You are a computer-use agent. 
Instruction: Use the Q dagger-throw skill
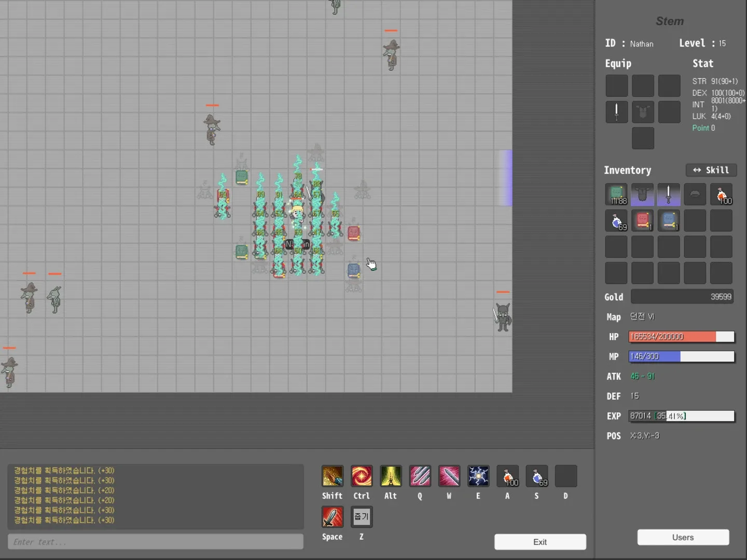[420, 475]
